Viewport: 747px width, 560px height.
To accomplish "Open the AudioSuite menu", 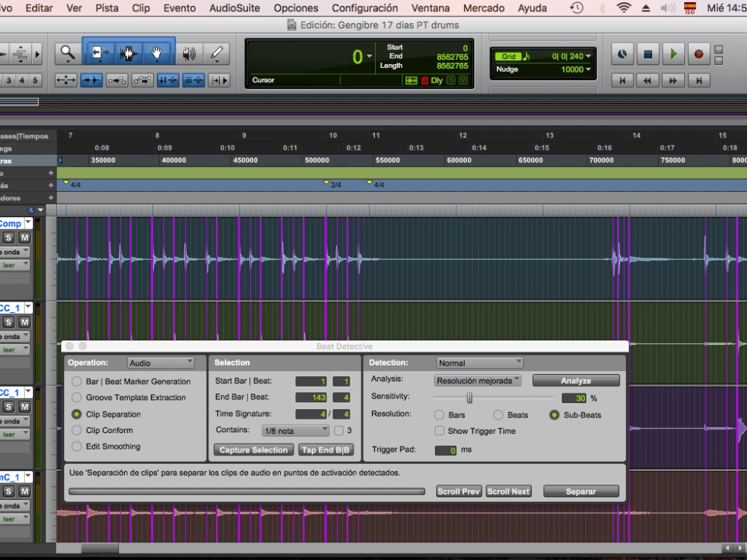I will pos(234,8).
